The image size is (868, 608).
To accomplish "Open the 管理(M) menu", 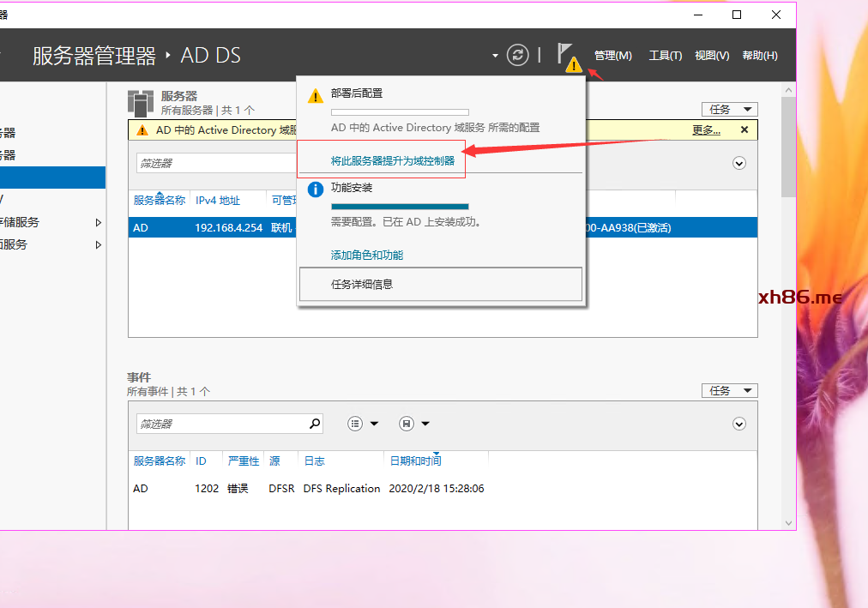I will coord(612,56).
